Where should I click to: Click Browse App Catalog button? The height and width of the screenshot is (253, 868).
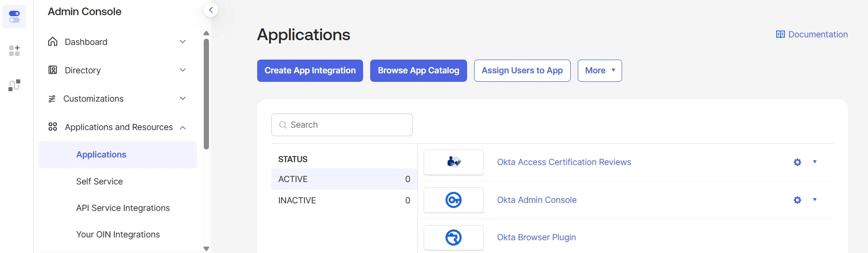click(x=418, y=70)
